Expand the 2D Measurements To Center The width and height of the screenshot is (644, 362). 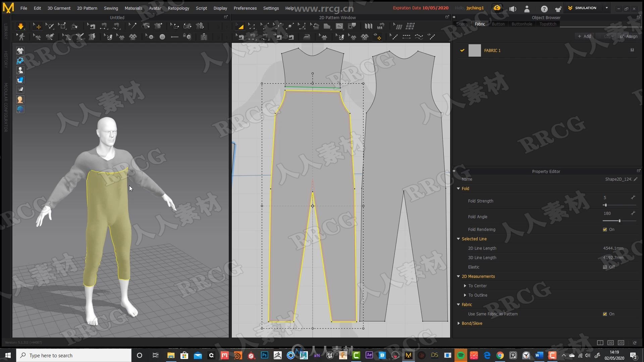click(x=465, y=286)
